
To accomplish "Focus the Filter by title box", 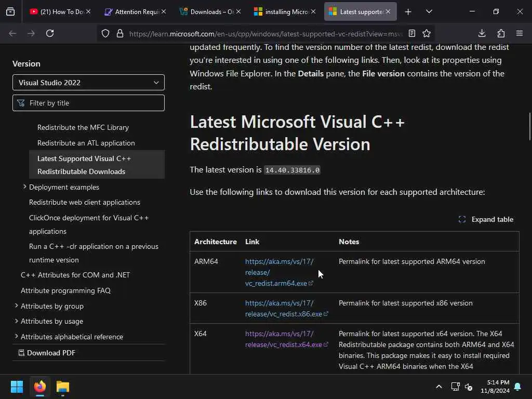I will click(88, 103).
